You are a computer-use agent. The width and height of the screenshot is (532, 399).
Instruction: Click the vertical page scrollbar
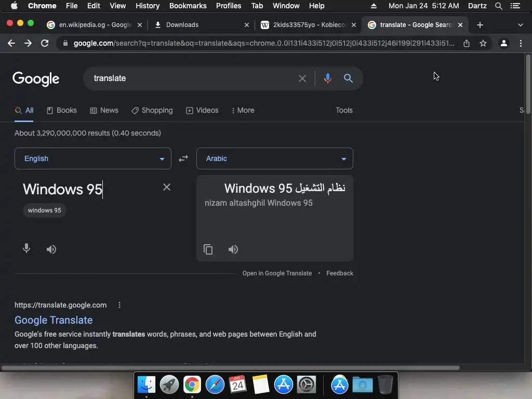528,85
